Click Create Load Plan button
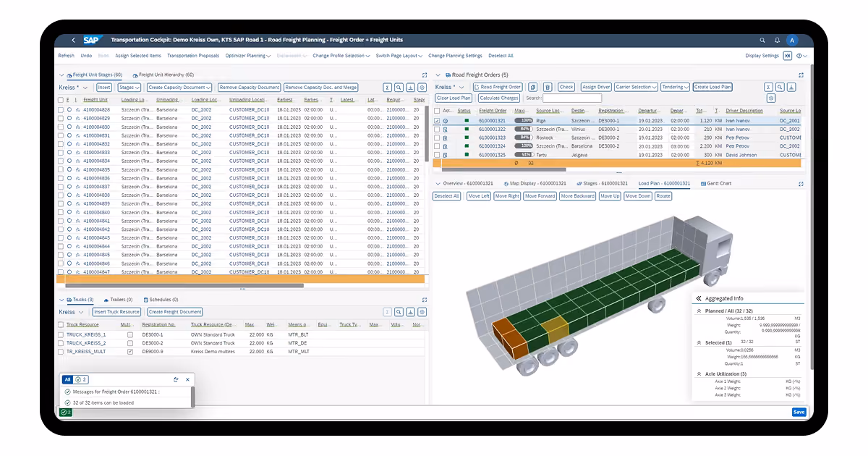This screenshot has width=868, height=456. coord(712,87)
